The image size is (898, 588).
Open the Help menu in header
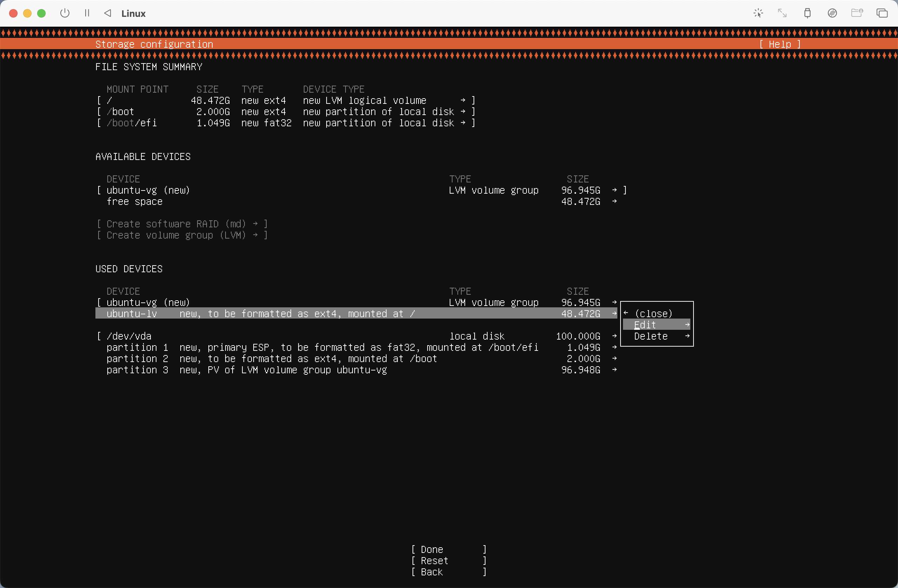[779, 44]
